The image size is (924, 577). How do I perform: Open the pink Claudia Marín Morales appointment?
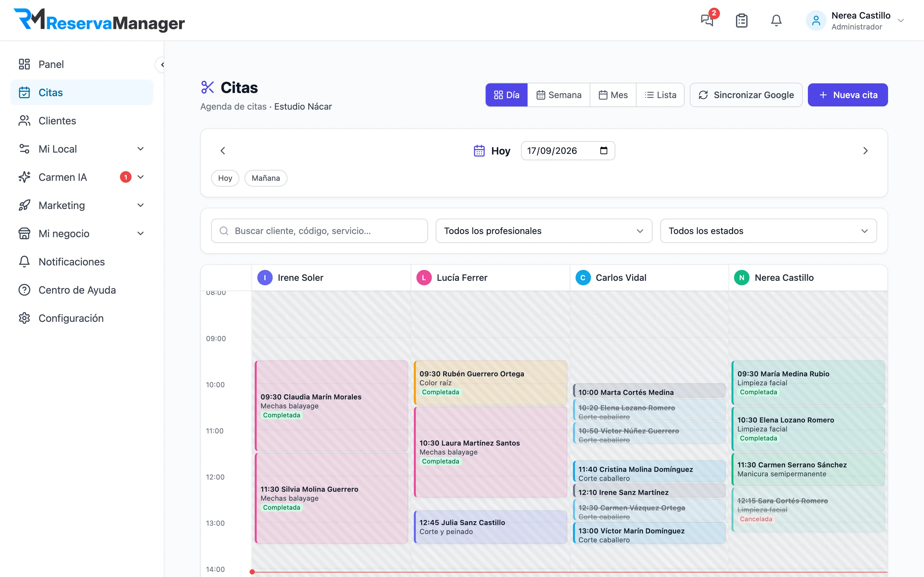331,406
